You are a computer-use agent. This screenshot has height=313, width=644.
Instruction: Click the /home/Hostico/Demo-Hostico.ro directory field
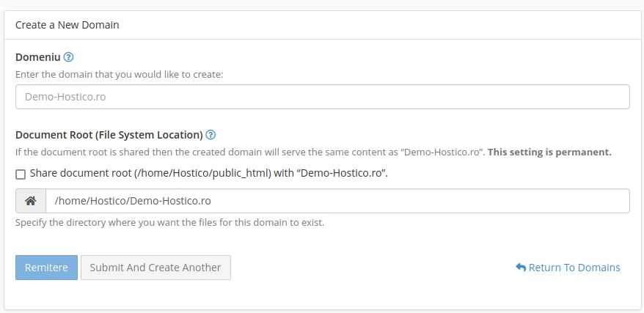(337, 201)
